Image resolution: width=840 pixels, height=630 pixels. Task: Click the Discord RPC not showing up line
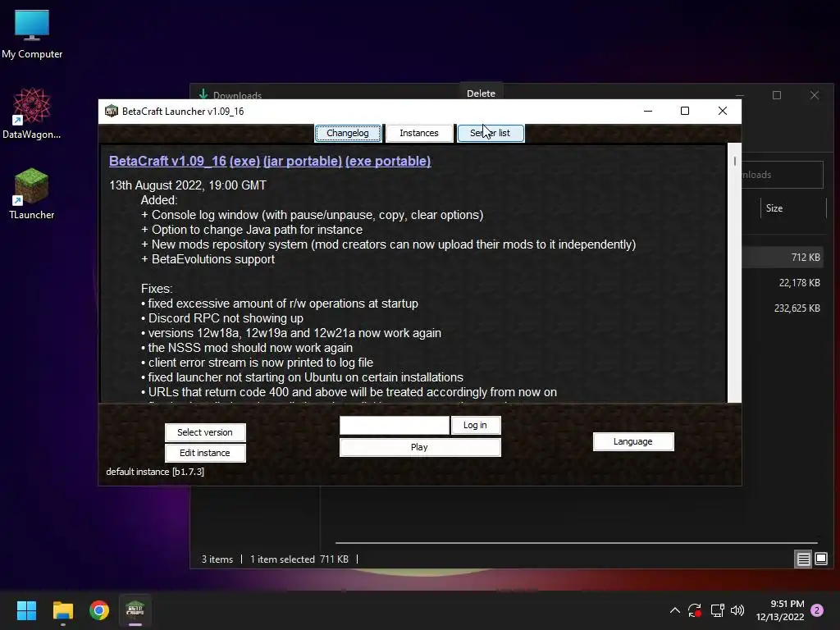pyautogui.click(x=222, y=318)
